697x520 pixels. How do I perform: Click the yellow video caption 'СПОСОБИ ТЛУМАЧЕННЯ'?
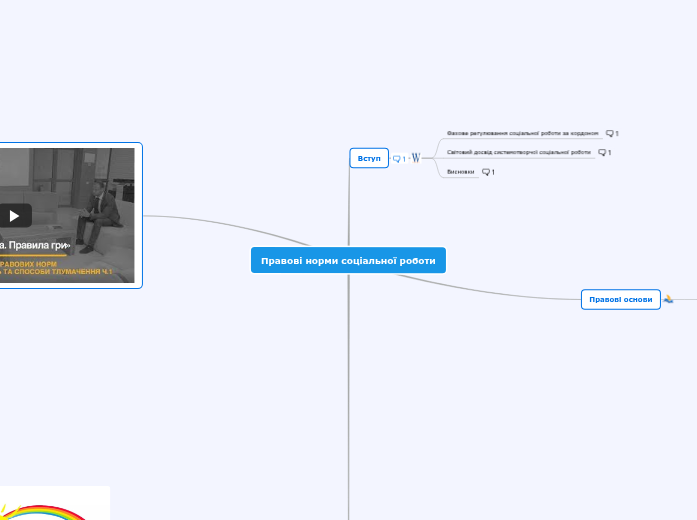[x=60, y=272]
